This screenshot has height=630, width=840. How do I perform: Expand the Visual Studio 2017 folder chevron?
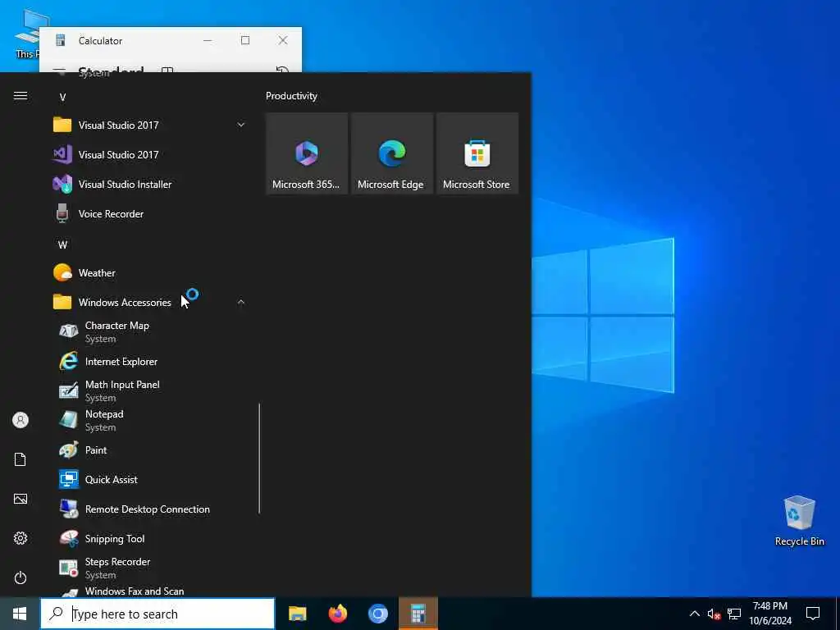(241, 126)
